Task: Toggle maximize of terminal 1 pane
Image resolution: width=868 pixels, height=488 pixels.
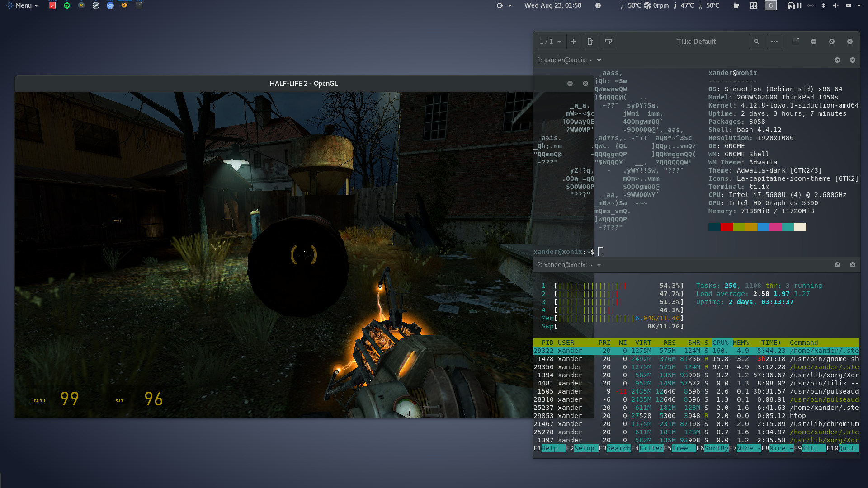Action: click(x=837, y=60)
